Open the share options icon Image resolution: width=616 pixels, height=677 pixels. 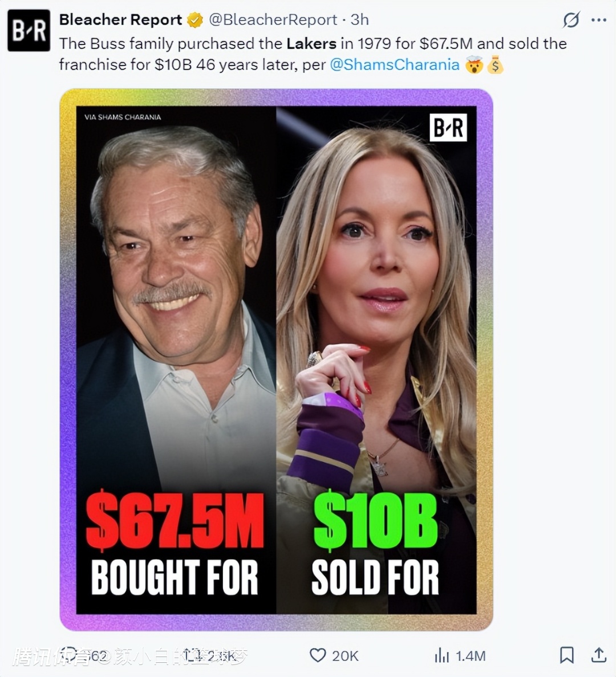pos(598,655)
